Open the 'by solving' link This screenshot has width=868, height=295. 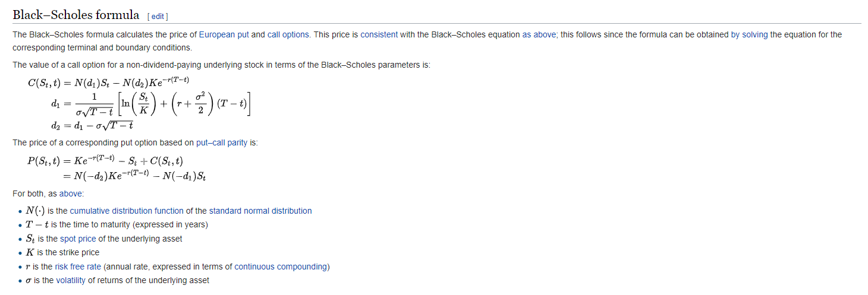(749, 34)
